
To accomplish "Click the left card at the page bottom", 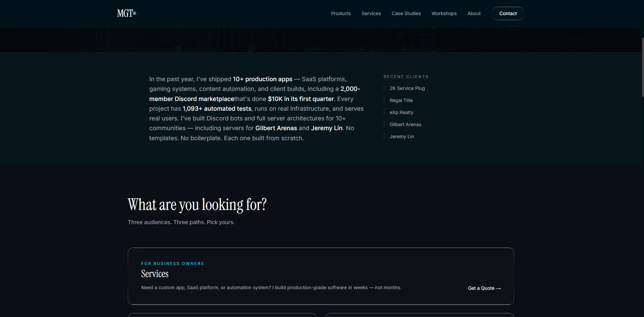I will (222, 315).
